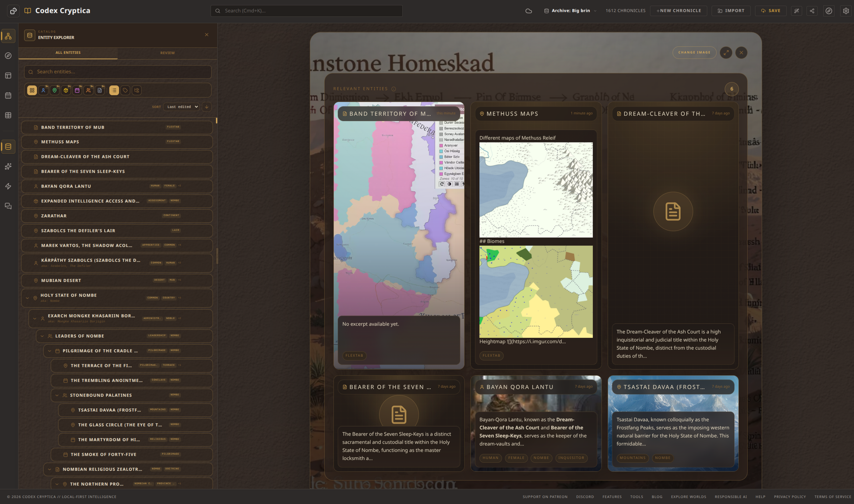Open the compass explore view in sidebar
The image size is (854, 504).
point(8,56)
